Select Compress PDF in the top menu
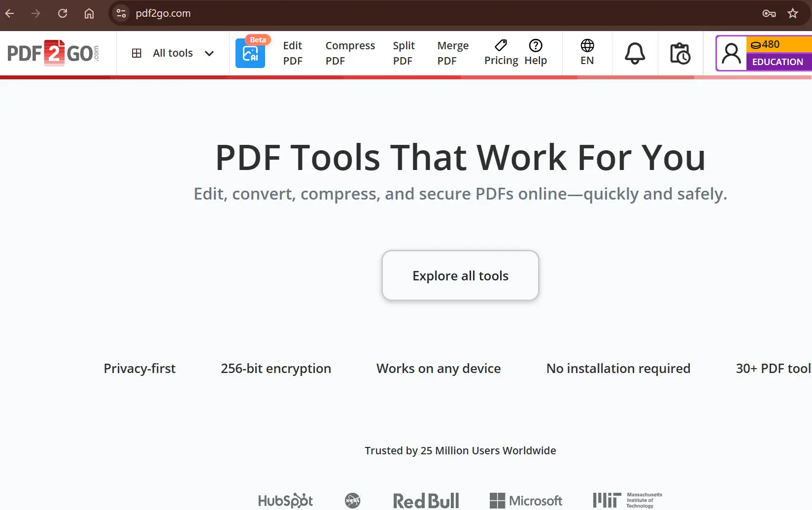The width and height of the screenshot is (812, 510). point(350,53)
